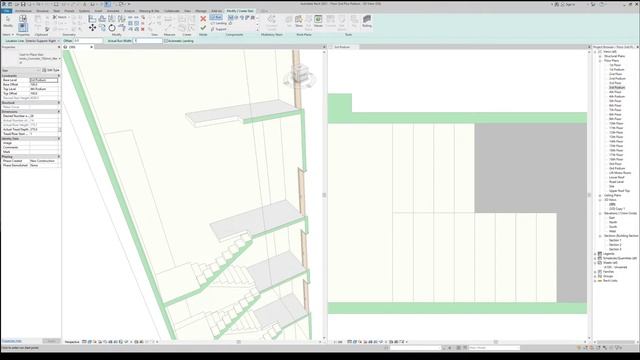This screenshot has height=360, width=640.
Task: Click the 3D view vertical scrollbar
Action: coord(324,195)
